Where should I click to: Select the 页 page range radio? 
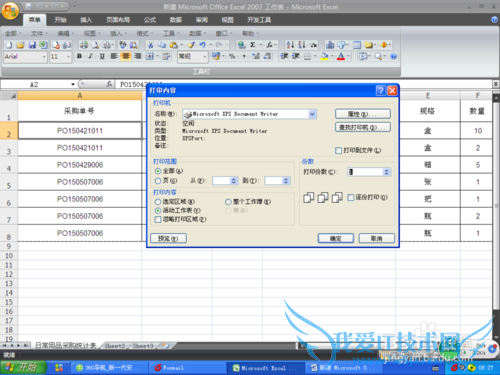pos(158,181)
